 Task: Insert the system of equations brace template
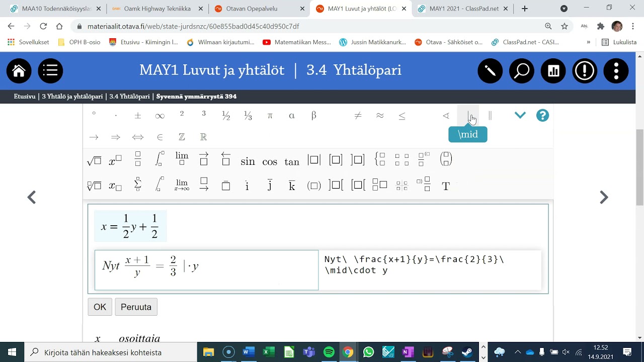[x=380, y=159]
